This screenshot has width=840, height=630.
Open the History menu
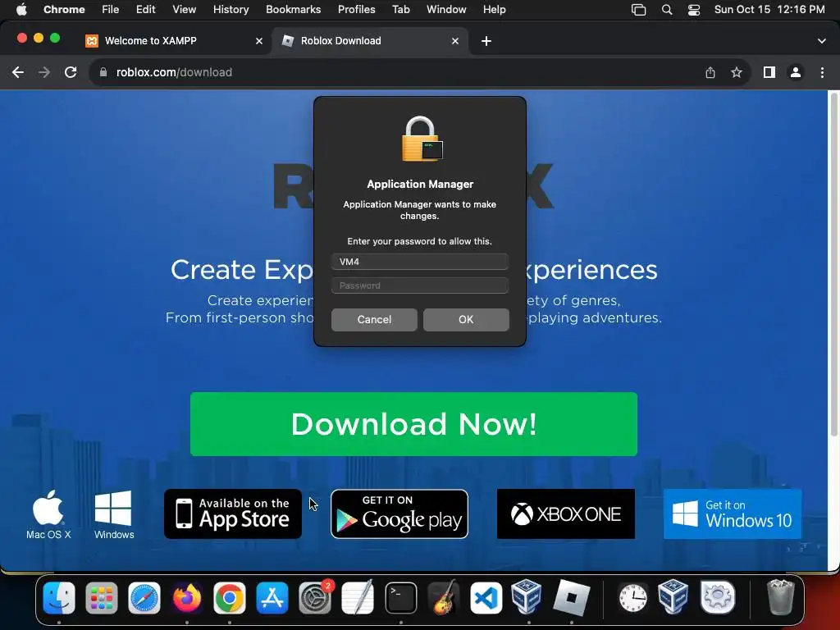point(231,9)
